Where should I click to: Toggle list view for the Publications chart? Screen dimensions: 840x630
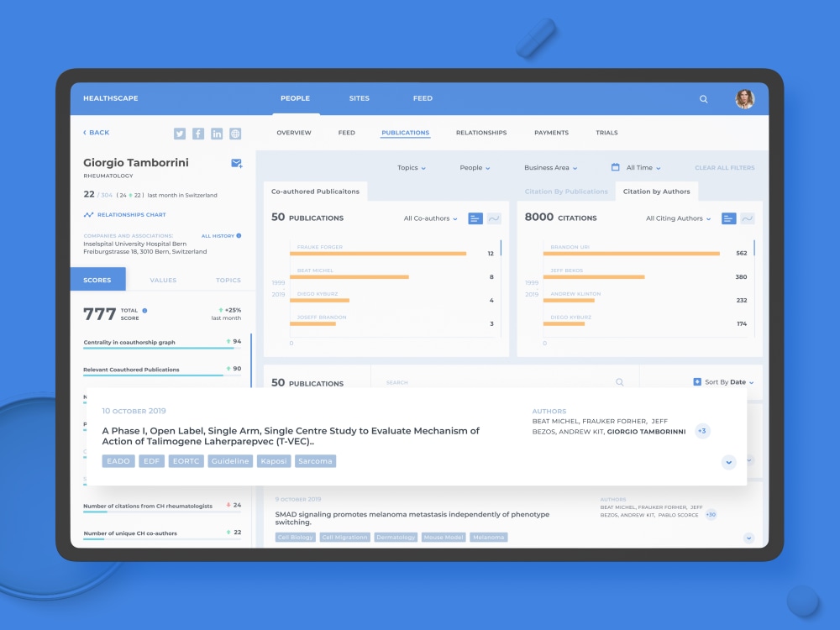click(475, 218)
